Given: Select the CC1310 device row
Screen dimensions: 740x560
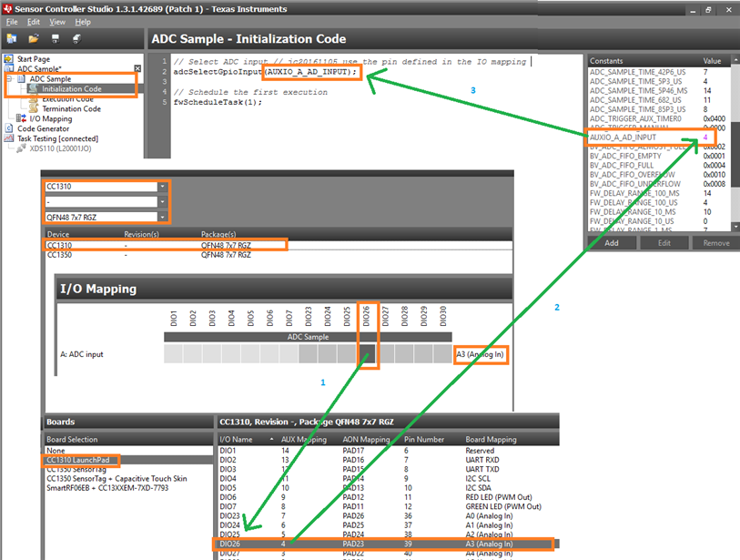Looking at the screenshot, I should click(279, 246).
